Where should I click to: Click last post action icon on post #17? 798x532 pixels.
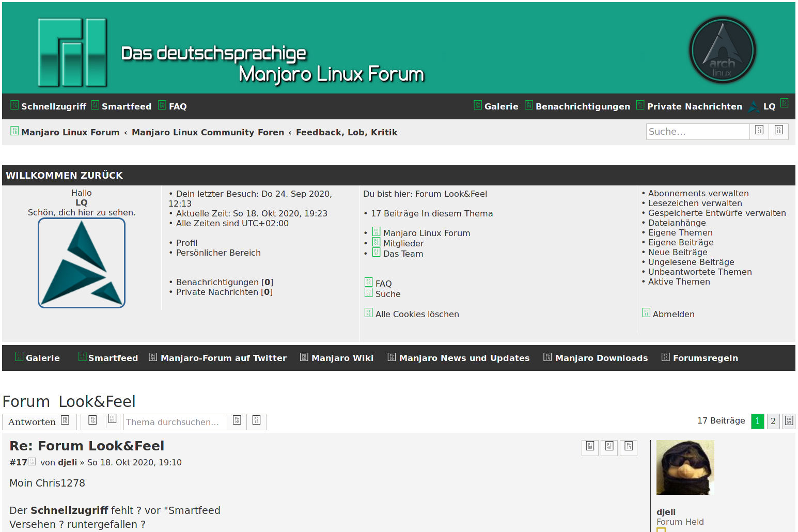point(629,448)
